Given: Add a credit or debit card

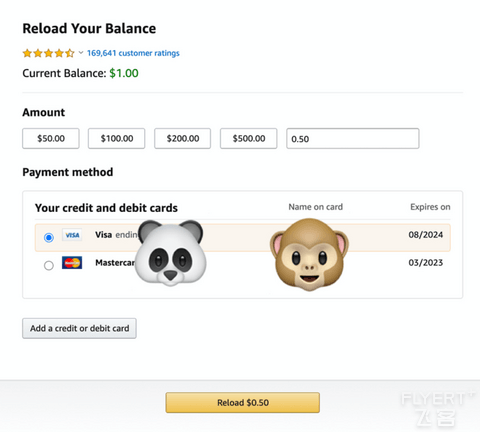Looking at the screenshot, I should click(79, 328).
